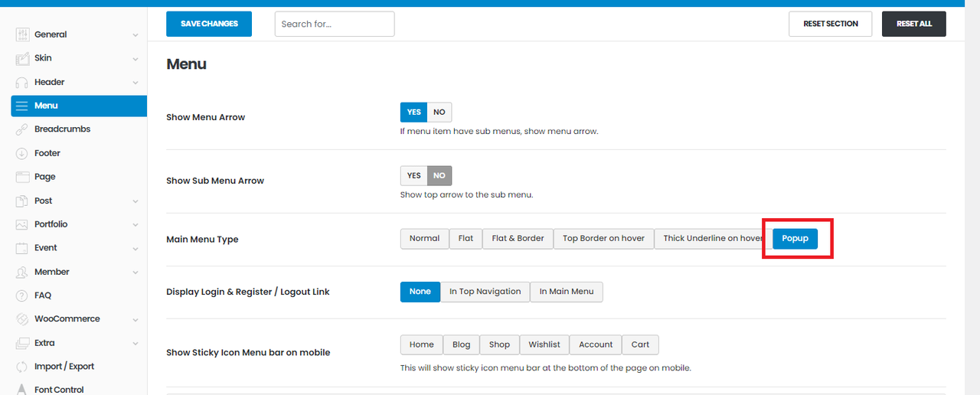
Task: Click Show Sticky Icon Menu bar label
Action: point(248,353)
